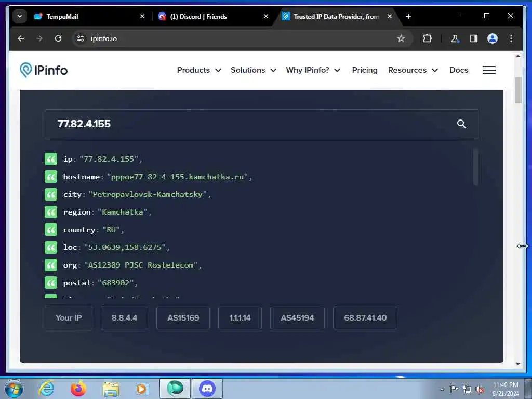Click city value Petropavlovsk-Kamchatsky
The width and height of the screenshot is (532, 399).
click(148, 194)
